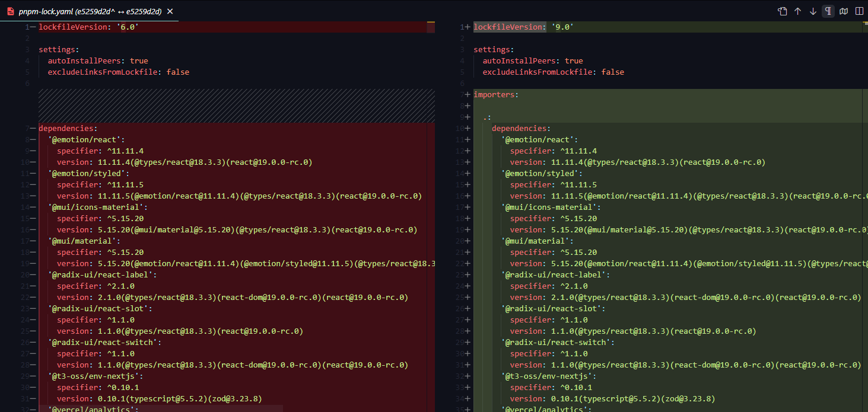
Task: Click line number 3 beside left 'settings:'
Action: [27, 50]
